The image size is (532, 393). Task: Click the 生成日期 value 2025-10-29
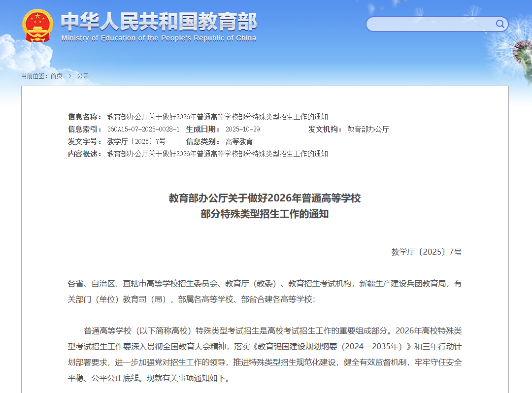tap(242, 129)
